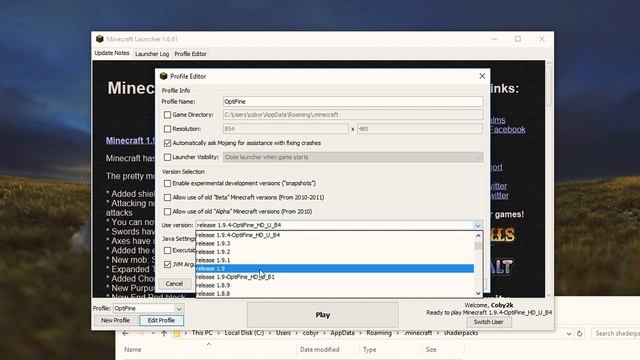Click Edit Profile button
This screenshot has height=360, width=640.
pos(161,320)
